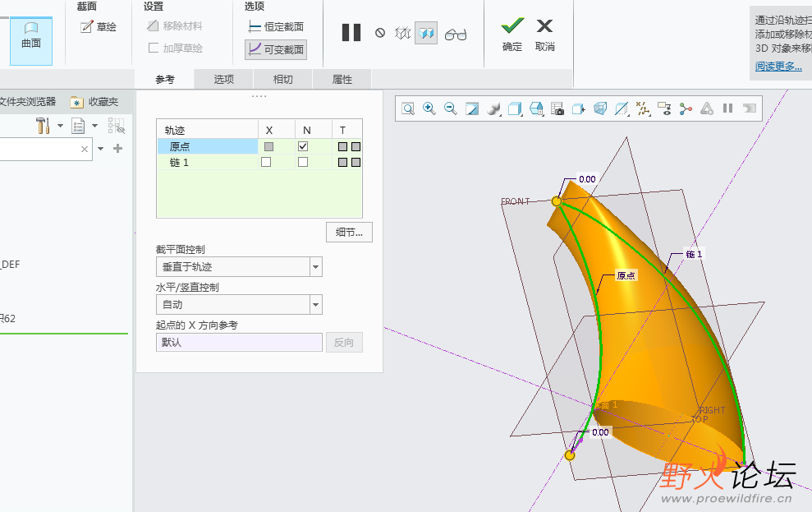812x512 pixels.
Task: Pause the sweep feature tool
Action: [x=351, y=33]
